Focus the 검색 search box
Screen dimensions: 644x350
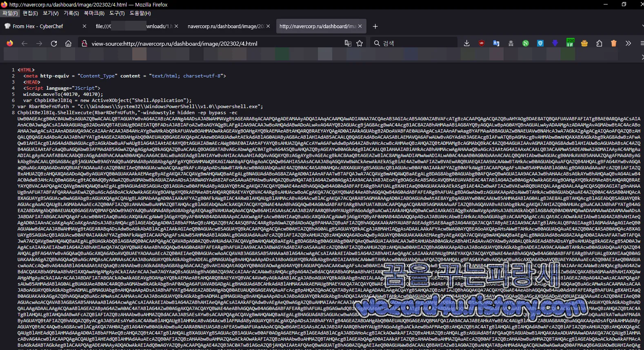[413, 43]
